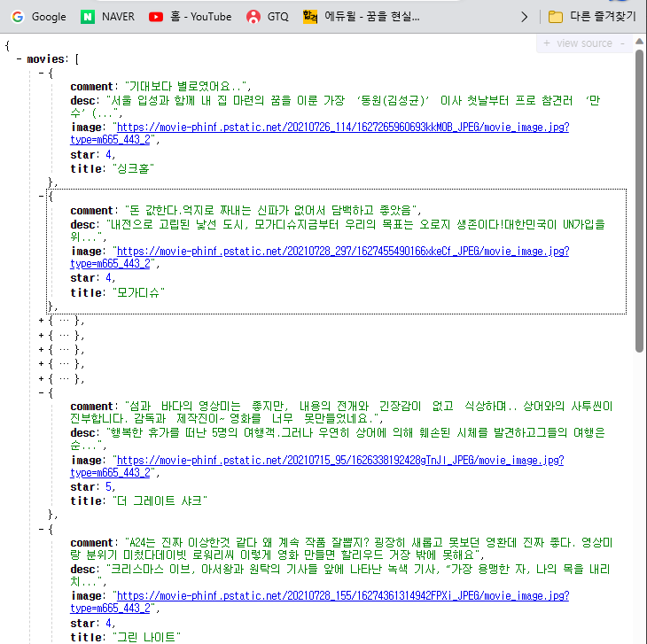Collapse the 싱크홀 movie object
Screen dimensions: 647x644
[41, 74]
